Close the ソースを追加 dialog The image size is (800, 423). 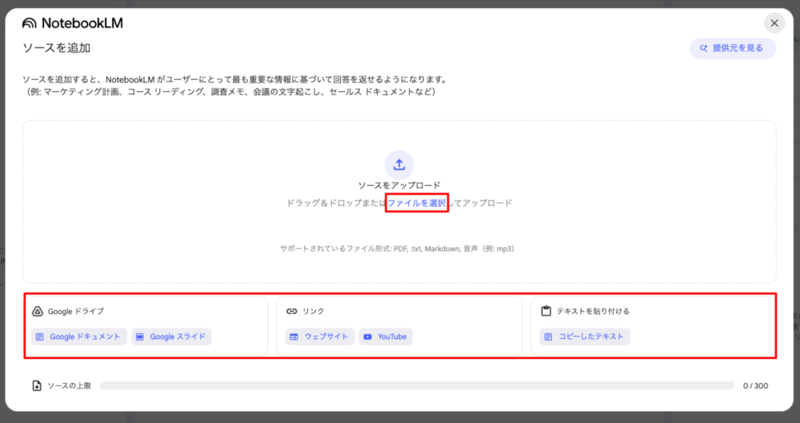[774, 23]
